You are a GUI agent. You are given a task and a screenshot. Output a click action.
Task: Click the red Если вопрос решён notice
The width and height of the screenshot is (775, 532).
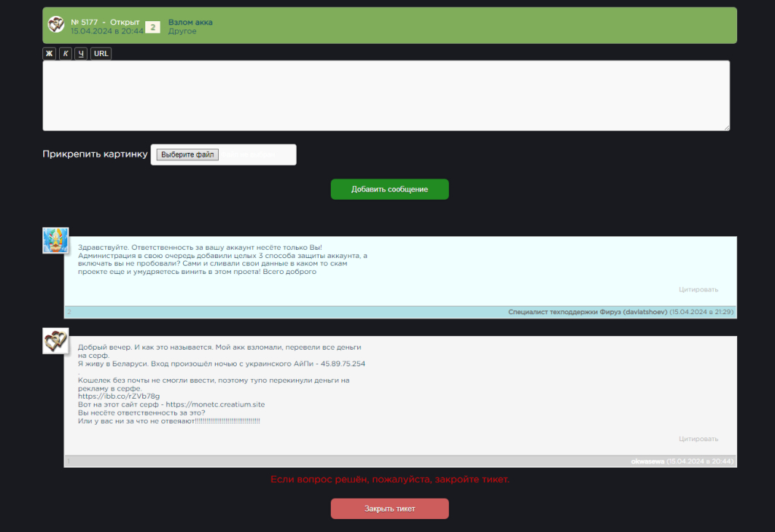[x=390, y=479]
